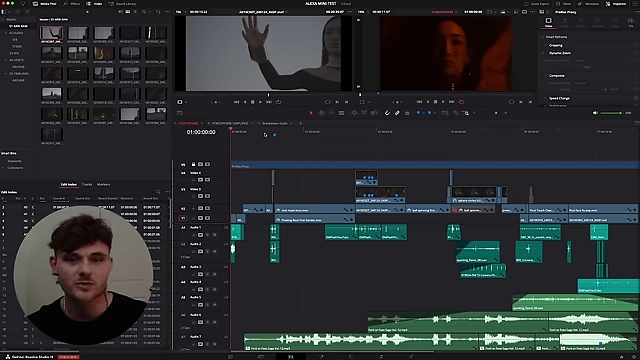Toggle timeline Snapping magnet icon

[x=387, y=113]
